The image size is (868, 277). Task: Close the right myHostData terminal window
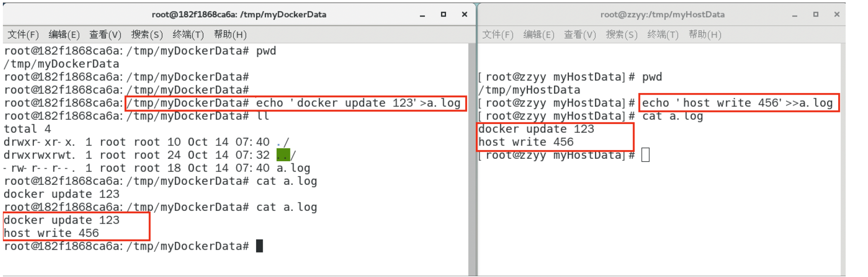point(837,14)
